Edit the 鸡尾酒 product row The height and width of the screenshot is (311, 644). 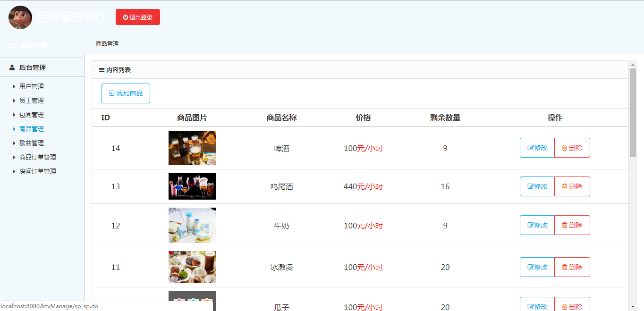pyautogui.click(x=537, y=186)
